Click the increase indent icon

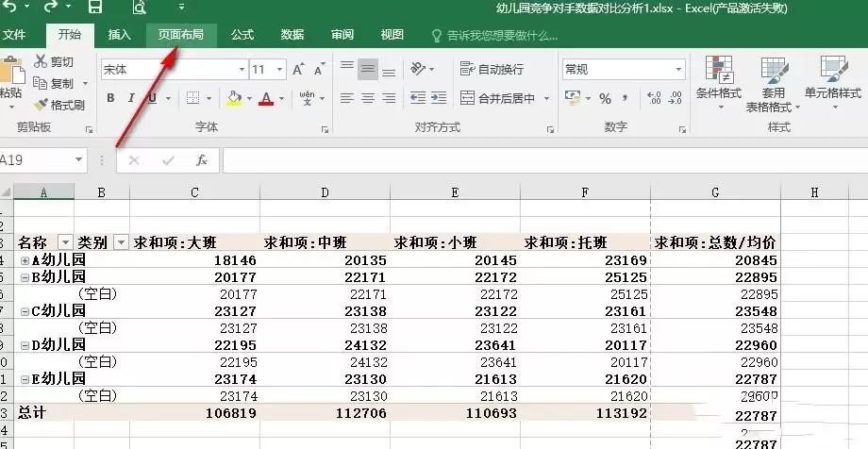[439, 98]
